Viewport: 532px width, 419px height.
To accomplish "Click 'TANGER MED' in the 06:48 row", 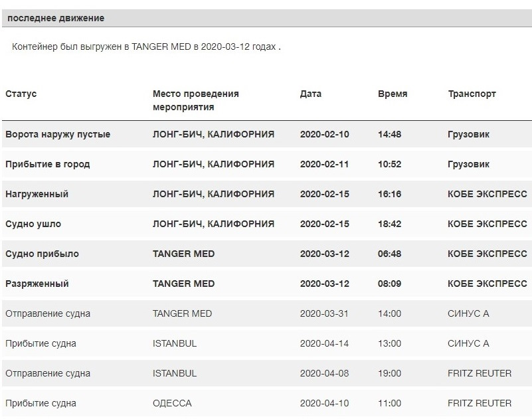I will [183, 254].
